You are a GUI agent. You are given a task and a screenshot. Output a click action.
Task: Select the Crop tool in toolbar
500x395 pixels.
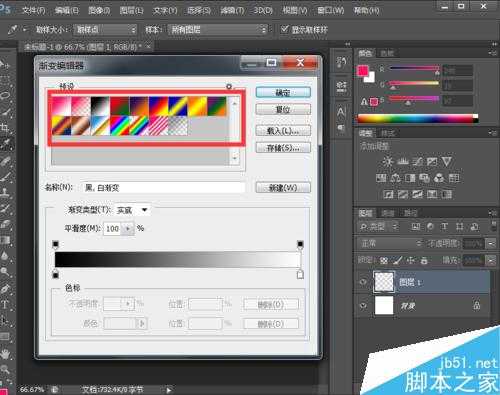pyautogui.click(x=5, y=128)
